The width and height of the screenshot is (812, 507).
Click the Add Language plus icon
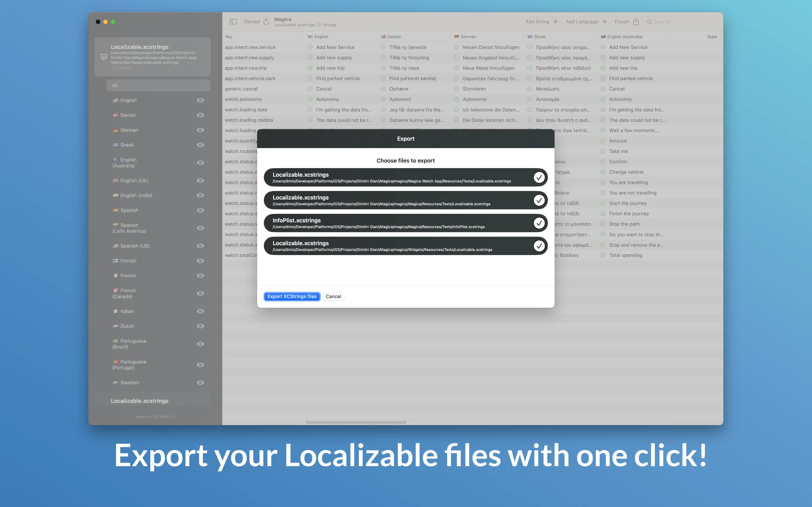(604, 22)
